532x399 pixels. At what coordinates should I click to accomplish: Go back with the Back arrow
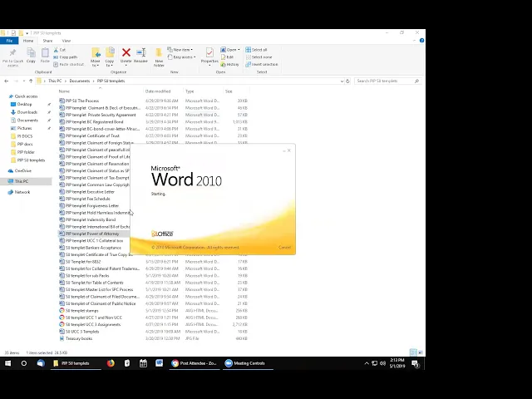7,81
